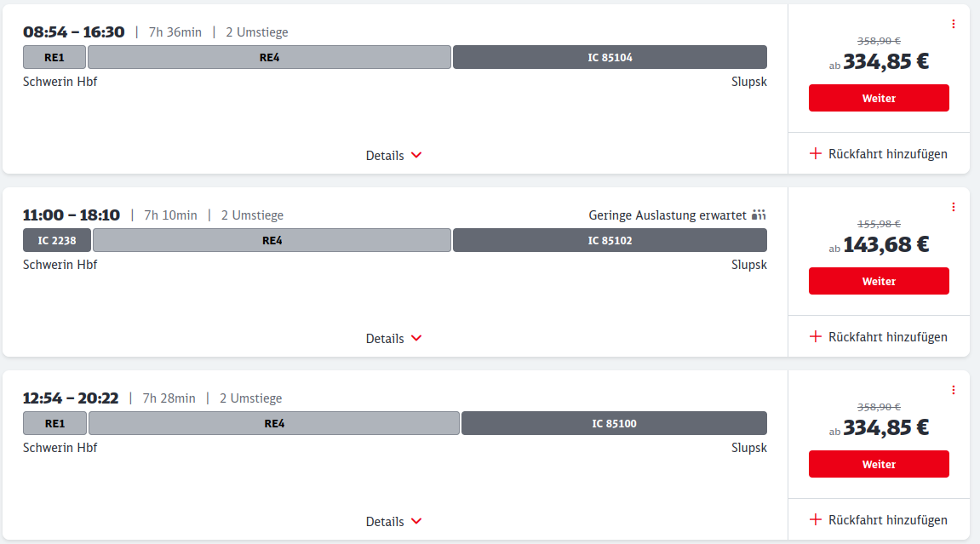The width and height of the screenshot is (980, 544).
Task: Open three-dot menu for 08:54 connection
Action: tap(953, 24)
